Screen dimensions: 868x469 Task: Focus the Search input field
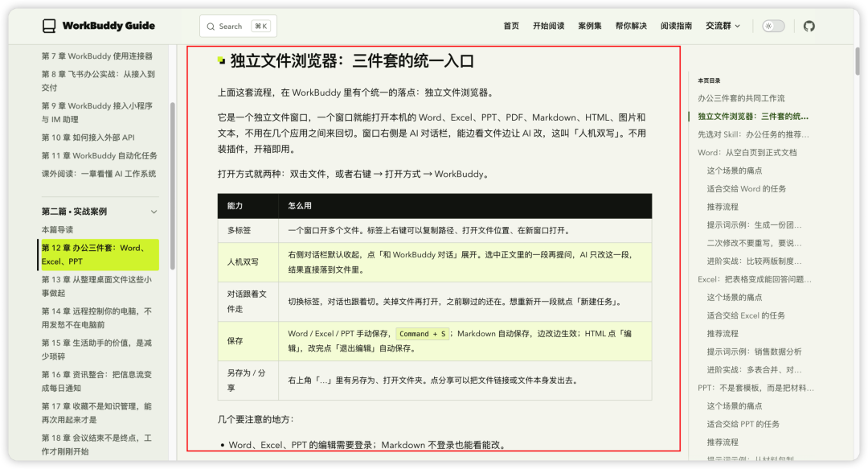tap(238, 26)
